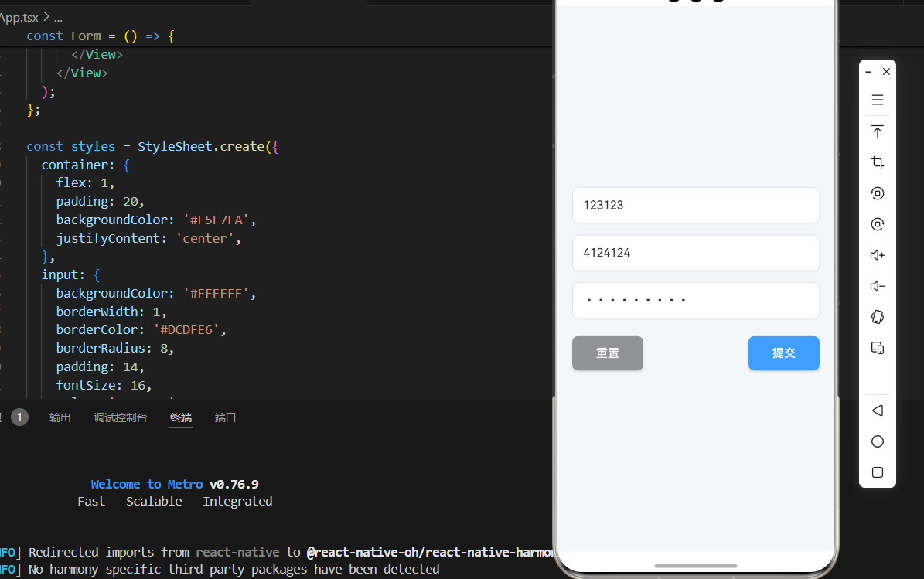Open the 端口 ports tab

pyautogui.click(x=225, y=417)
